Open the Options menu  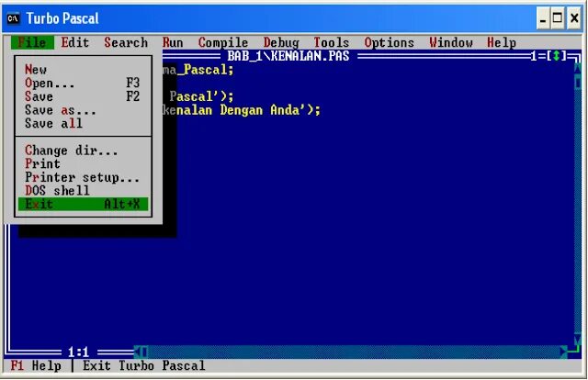389,42
